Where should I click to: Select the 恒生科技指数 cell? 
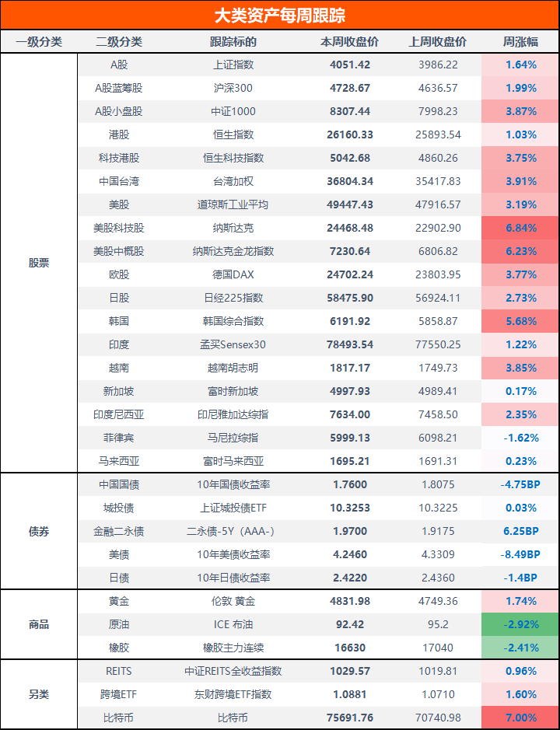tap(233, 158)
